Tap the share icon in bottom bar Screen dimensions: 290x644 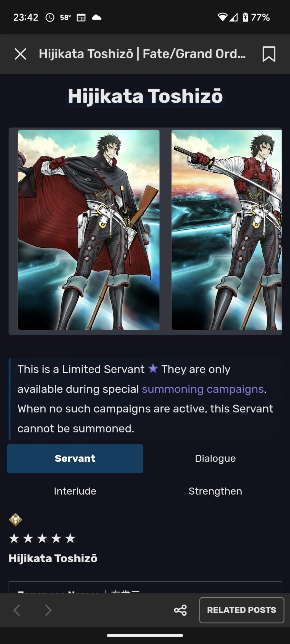(x=180, y=610)
